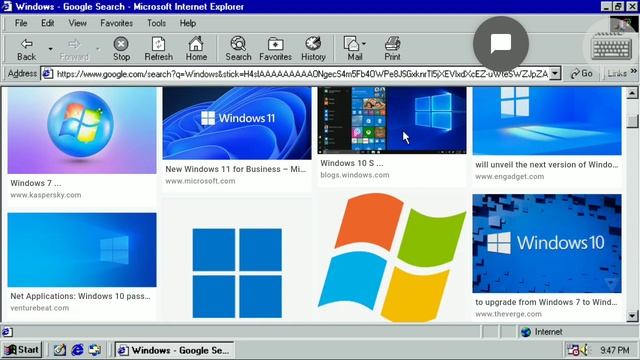Click the third quick launch icon beside Internet Explorer
This screenshot has height=360, width=640.
[95, 350]
